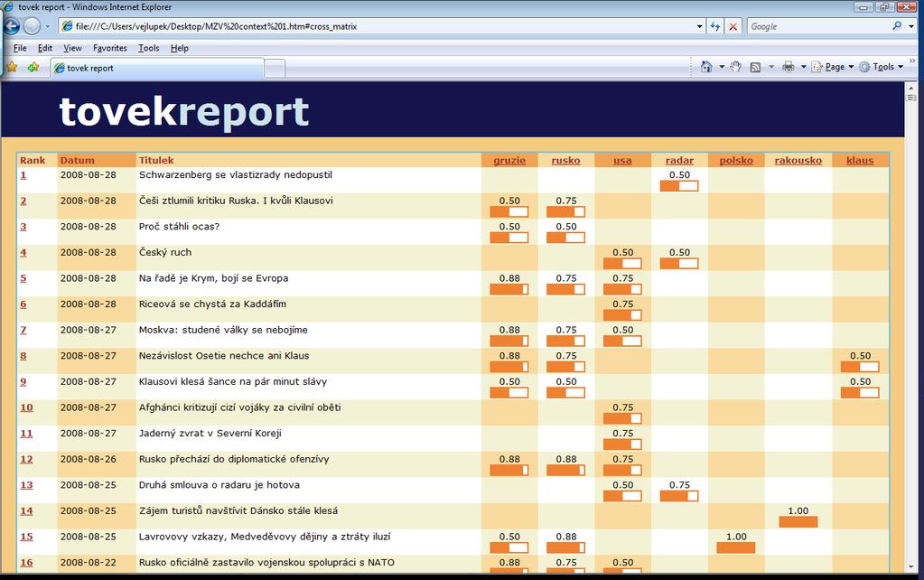The image size is (924, 580).
Task: Click the usa column header link
Action: [x=622, y=160]
